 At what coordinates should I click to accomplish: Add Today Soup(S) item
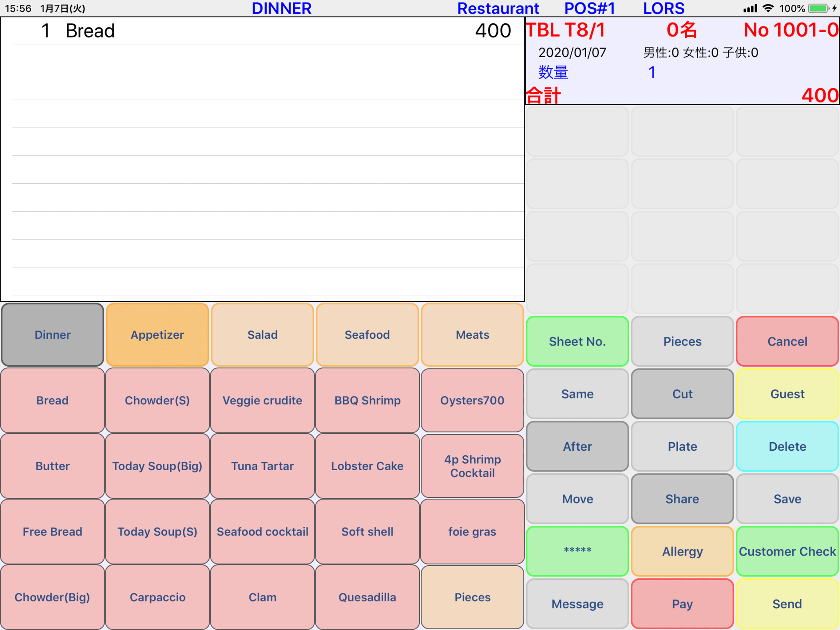(157, 532)
